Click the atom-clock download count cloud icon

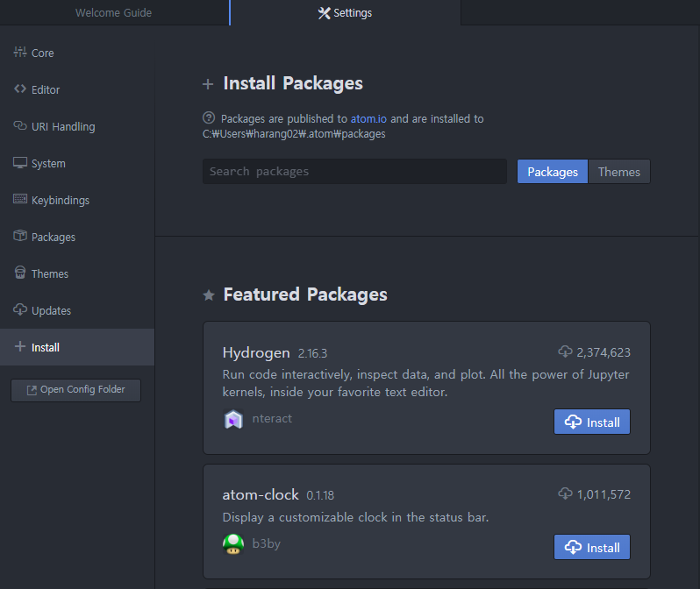pyautogui.click(x=565, y=493)
